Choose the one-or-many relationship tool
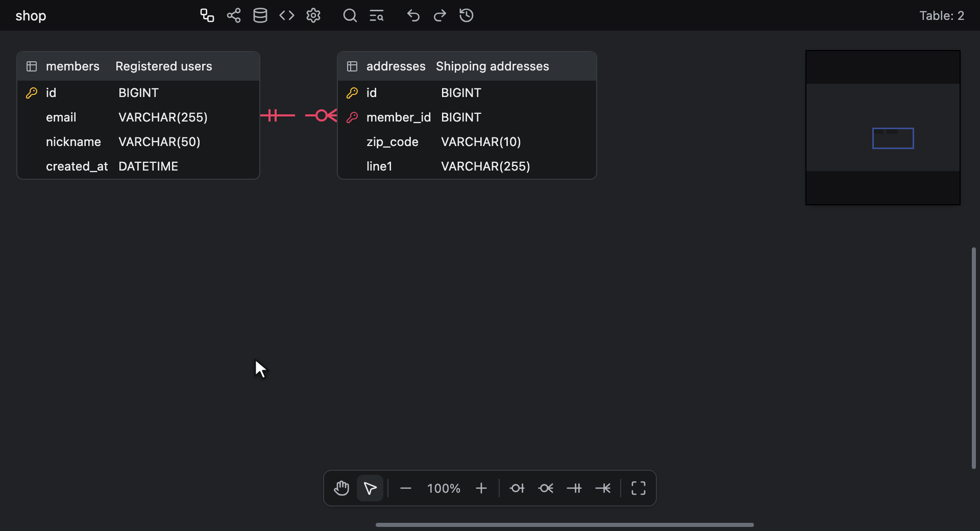 [603, 488]
